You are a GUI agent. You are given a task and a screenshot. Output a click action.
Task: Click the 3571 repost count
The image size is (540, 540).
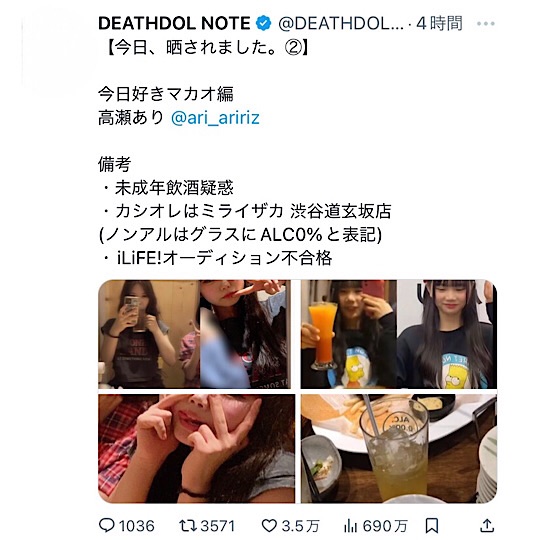[x=218, y=526]
